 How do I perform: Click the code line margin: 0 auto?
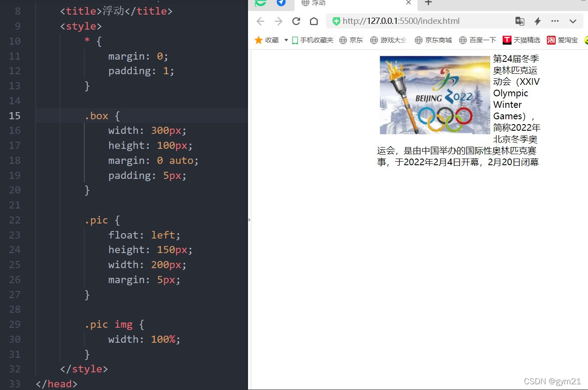click(153, 160)
